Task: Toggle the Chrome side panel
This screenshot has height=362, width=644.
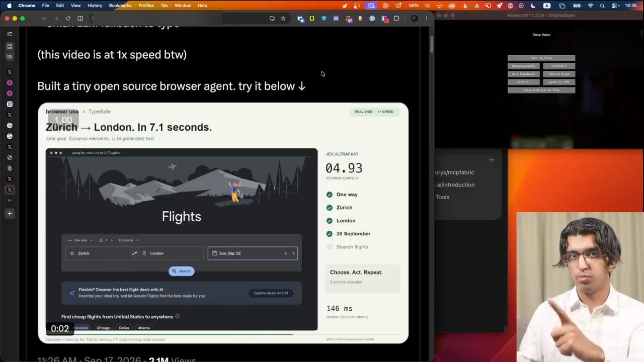Action: point(80,19)
